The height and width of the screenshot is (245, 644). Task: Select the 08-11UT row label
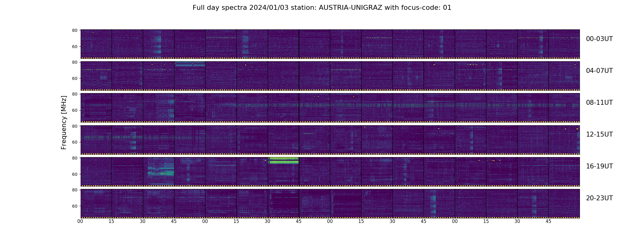599,103
